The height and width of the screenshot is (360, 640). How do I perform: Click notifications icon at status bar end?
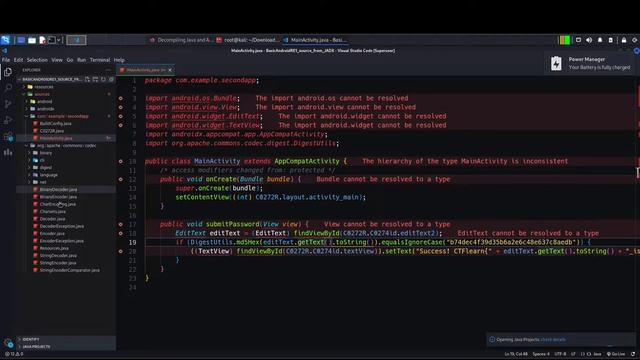point(633,354)
